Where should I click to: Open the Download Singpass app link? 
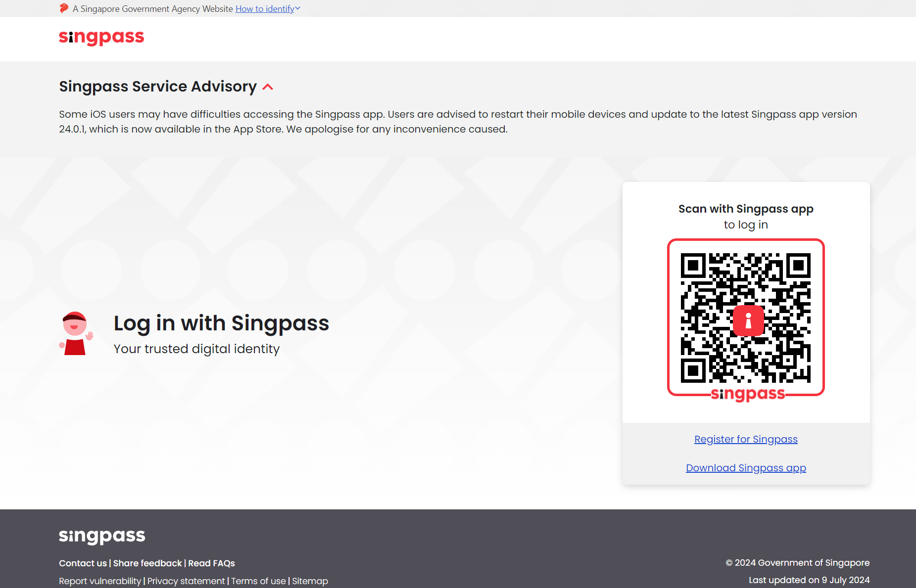point(746,468)
